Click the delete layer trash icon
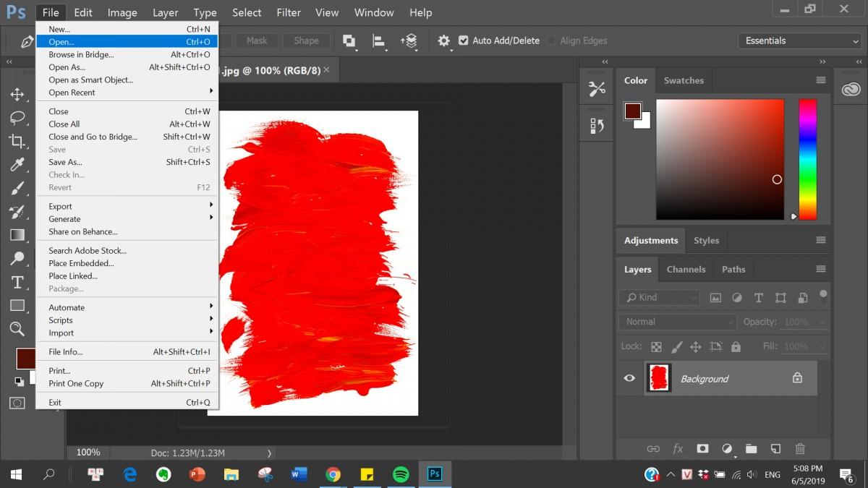This screenshot has height=488, width=868. point(800,449)
